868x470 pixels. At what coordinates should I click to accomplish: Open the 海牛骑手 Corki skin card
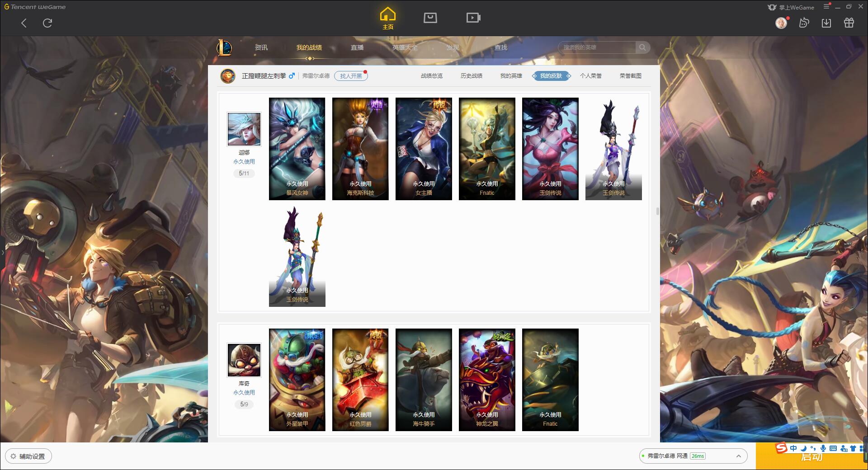pyautogui.click(x=424, y=380)
